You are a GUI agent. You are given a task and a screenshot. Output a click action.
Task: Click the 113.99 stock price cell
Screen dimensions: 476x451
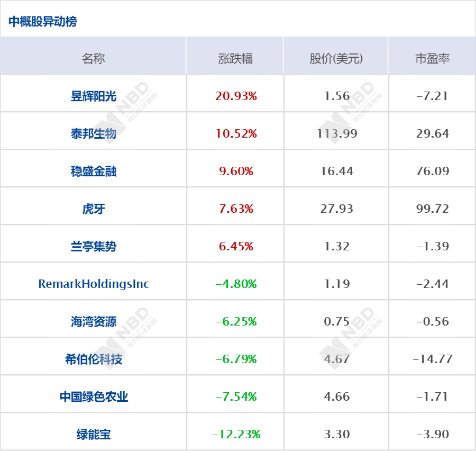(x=337, y=133)
